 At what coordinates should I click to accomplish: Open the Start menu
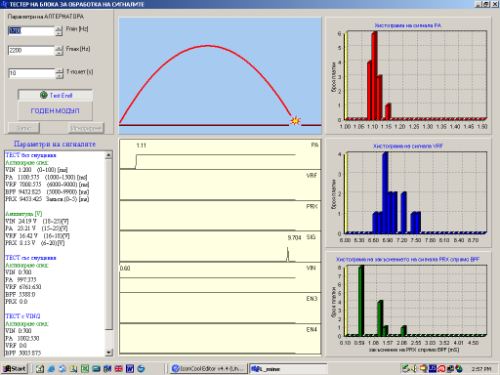14,368
